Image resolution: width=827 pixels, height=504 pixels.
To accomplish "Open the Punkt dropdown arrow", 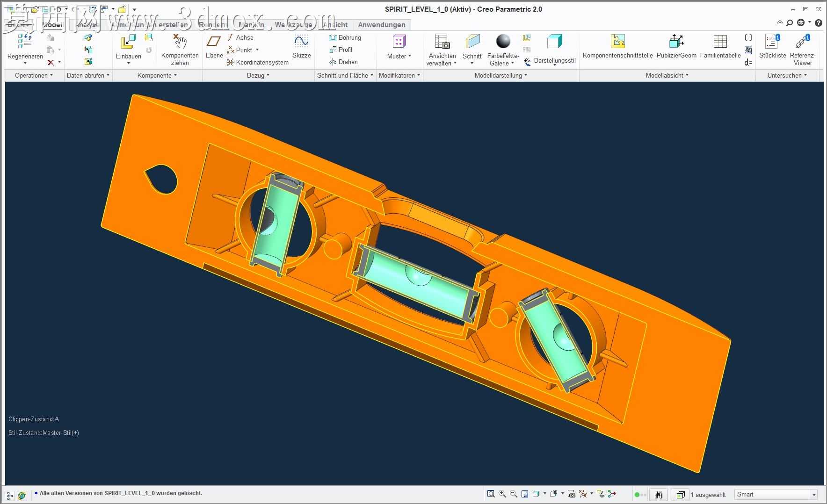I will coord(257,50).
